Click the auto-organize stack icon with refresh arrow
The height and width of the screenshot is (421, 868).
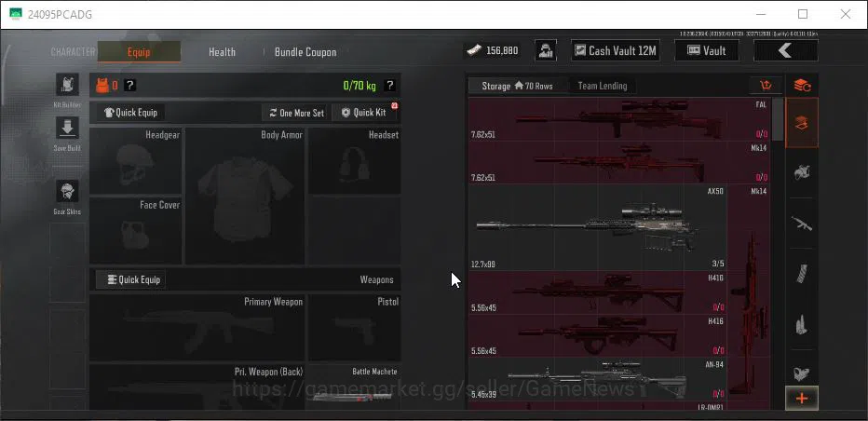coord(802,86)
